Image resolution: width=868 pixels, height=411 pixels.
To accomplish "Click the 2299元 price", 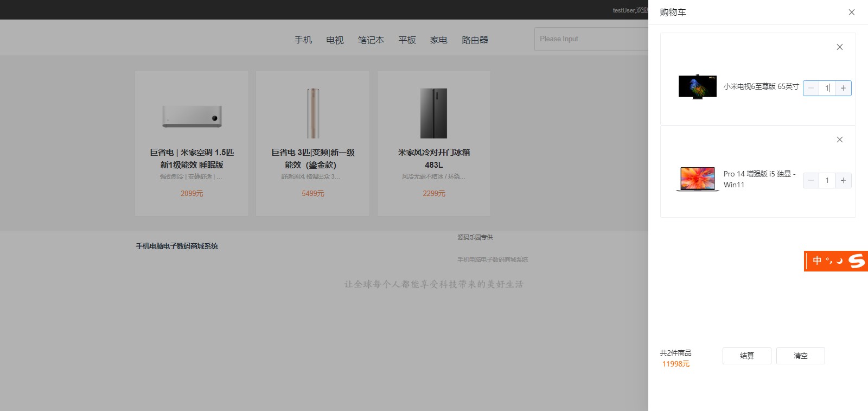I will click(434, 193).
